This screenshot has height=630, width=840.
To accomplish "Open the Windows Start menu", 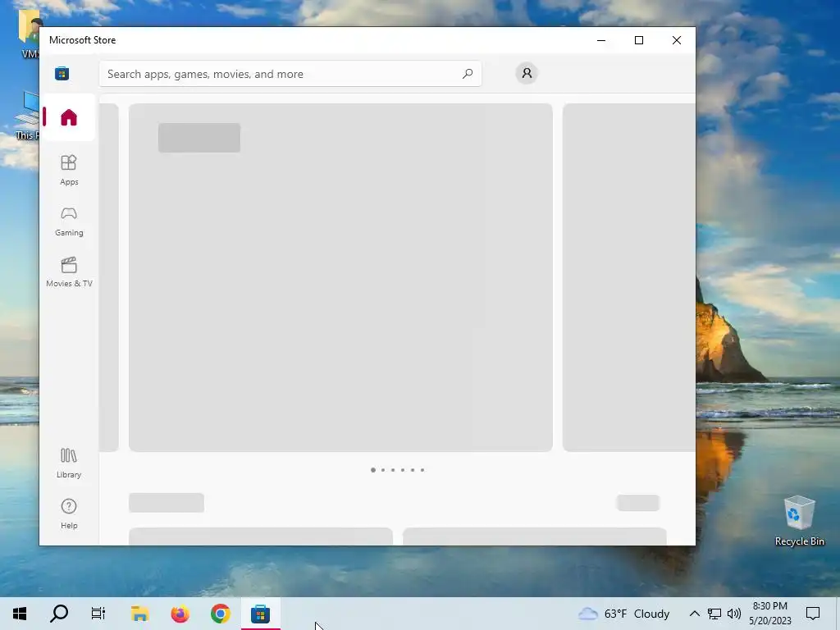I will point(20,614).
